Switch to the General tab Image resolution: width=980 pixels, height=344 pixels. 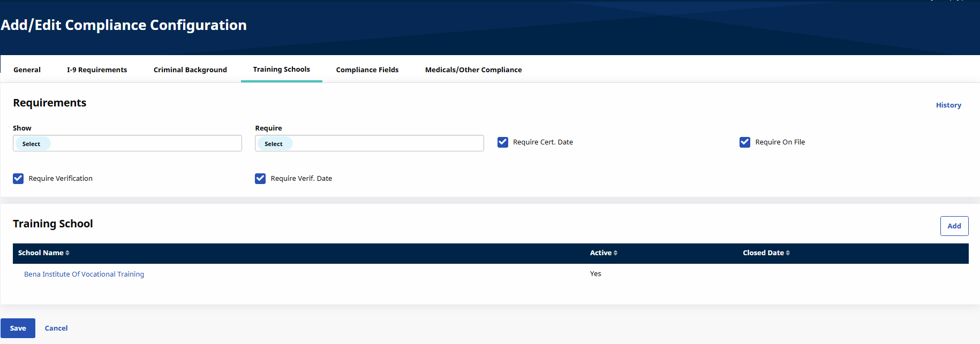(27, 70)
